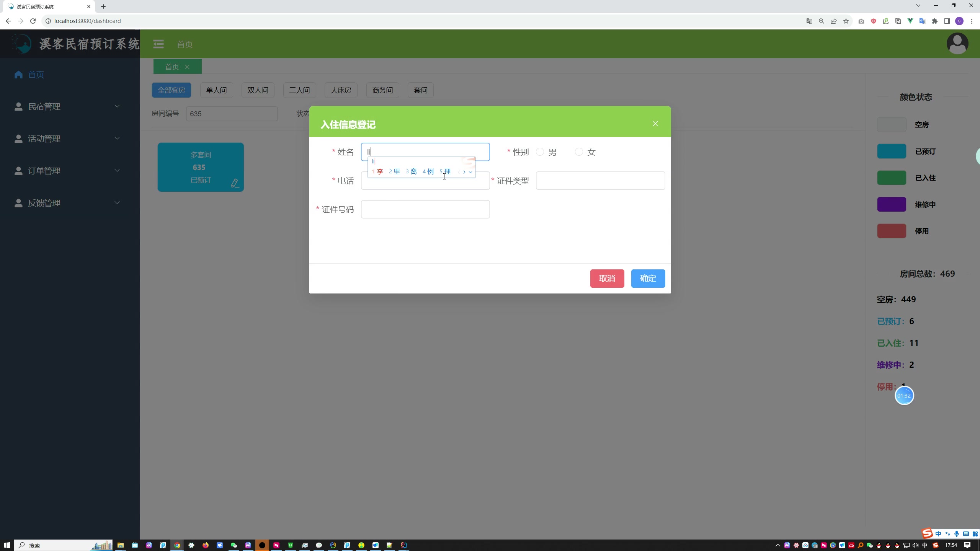Click the zoom magnifier icon in address bar

click(821, 21)
